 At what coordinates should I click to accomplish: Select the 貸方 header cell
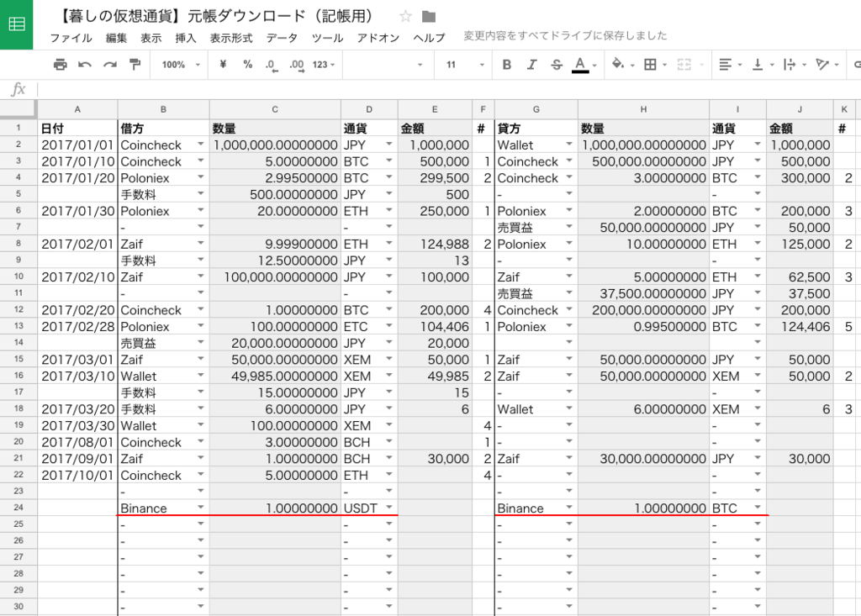[x=536, y=129]
